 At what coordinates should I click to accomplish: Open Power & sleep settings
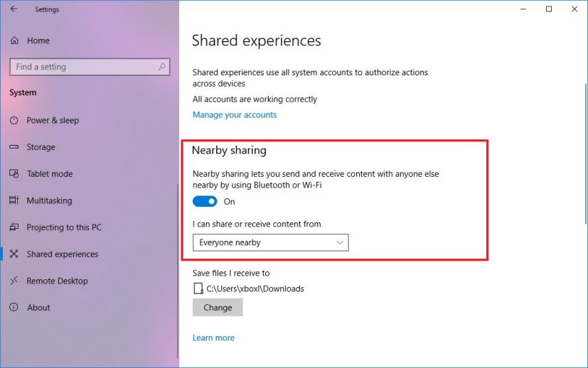[53, 120]
